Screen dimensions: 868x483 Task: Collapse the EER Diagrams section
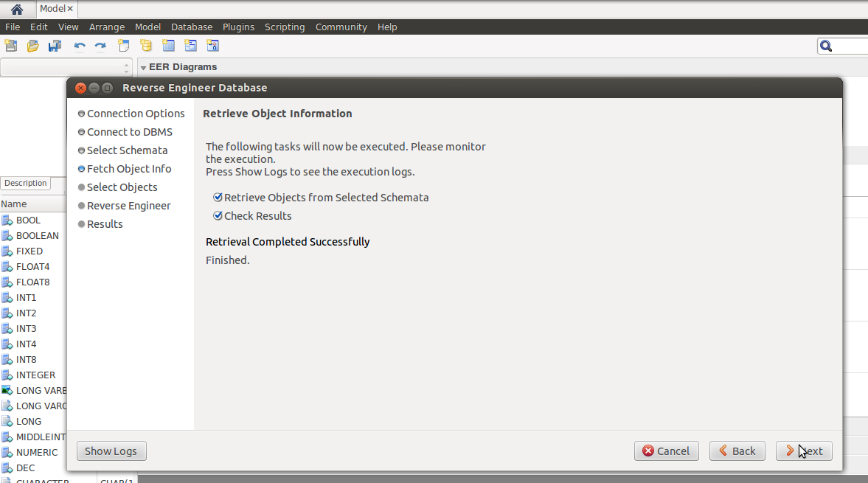(x=142, y=66)
